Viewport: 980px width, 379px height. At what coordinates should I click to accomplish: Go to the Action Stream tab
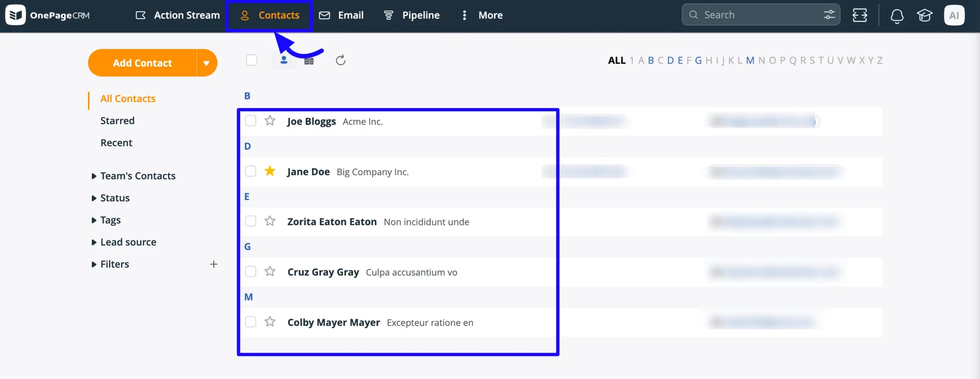coord(178,15)
